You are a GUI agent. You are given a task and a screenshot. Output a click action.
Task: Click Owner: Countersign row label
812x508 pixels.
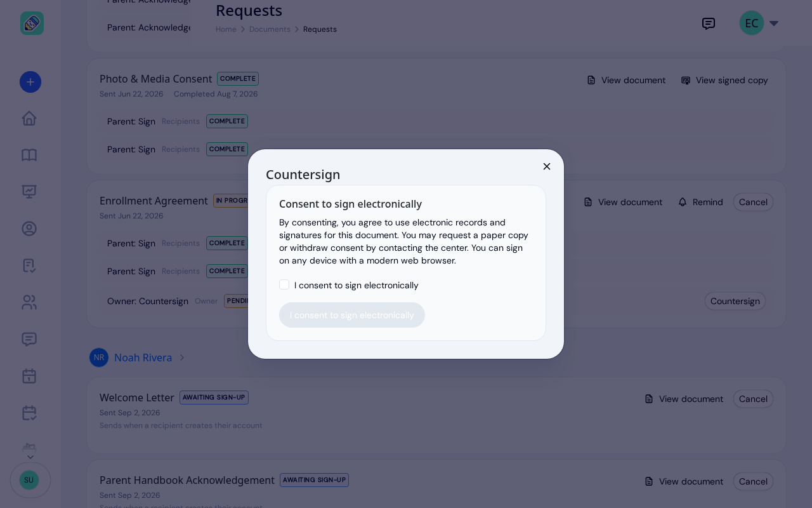coord(148,301)
